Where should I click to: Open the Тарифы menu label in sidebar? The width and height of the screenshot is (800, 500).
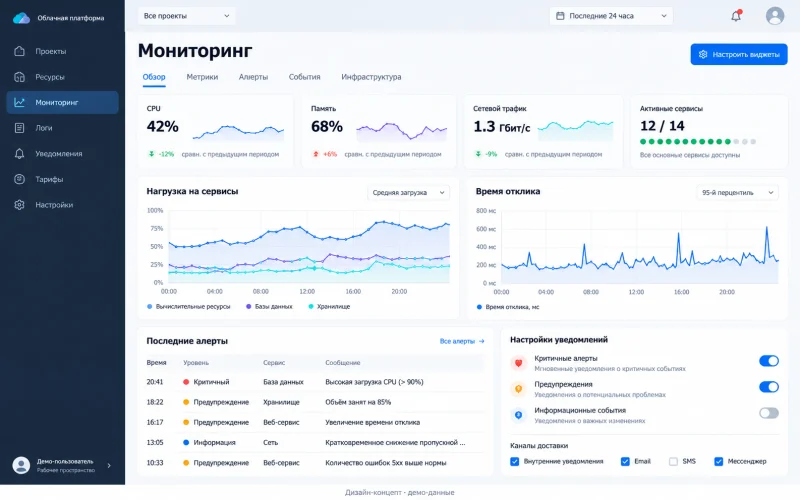tap(49, 179)
